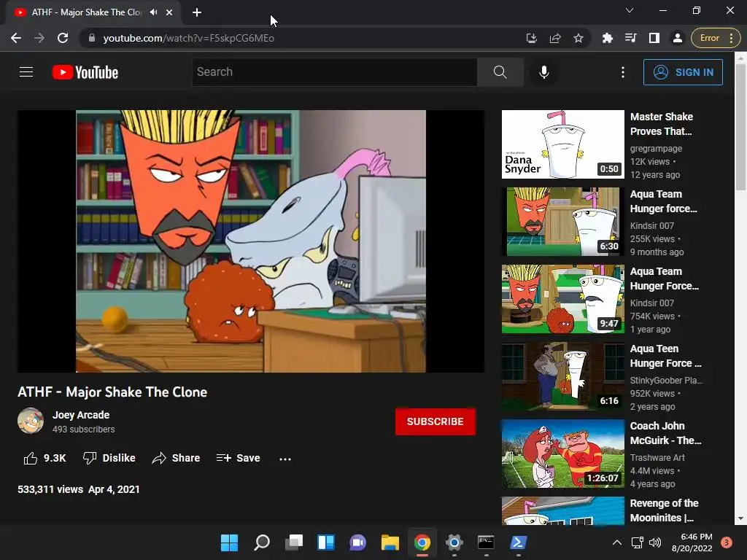Open Windows taskbar search
Image resolution: width=747 pixels, height=560 pixels.
(x=262, y=542)
